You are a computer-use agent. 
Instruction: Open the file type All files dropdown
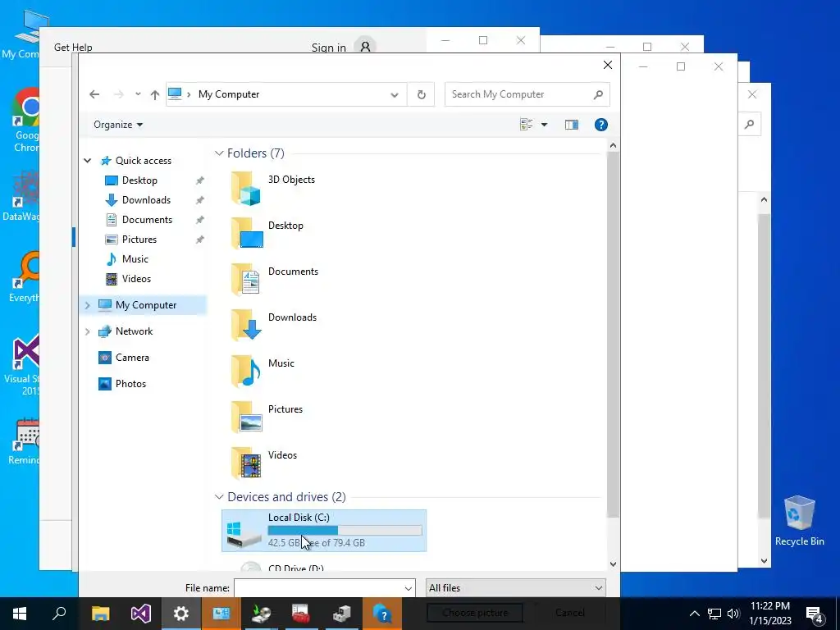(515, 587)
